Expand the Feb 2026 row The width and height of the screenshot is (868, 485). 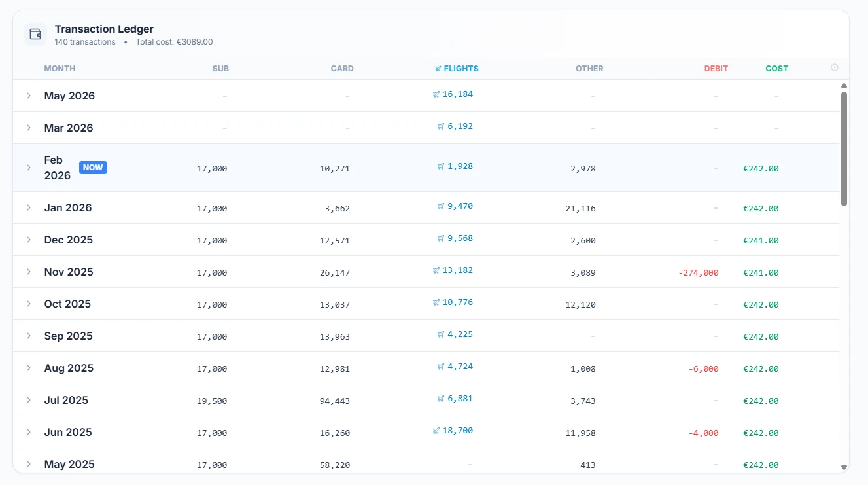pyautogui.click(x=28, y=168)
